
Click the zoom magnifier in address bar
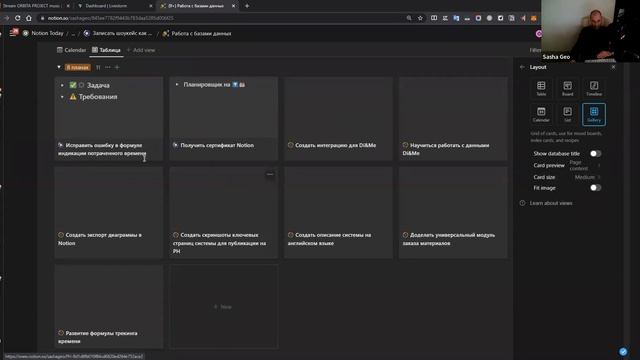click(409, 18)
